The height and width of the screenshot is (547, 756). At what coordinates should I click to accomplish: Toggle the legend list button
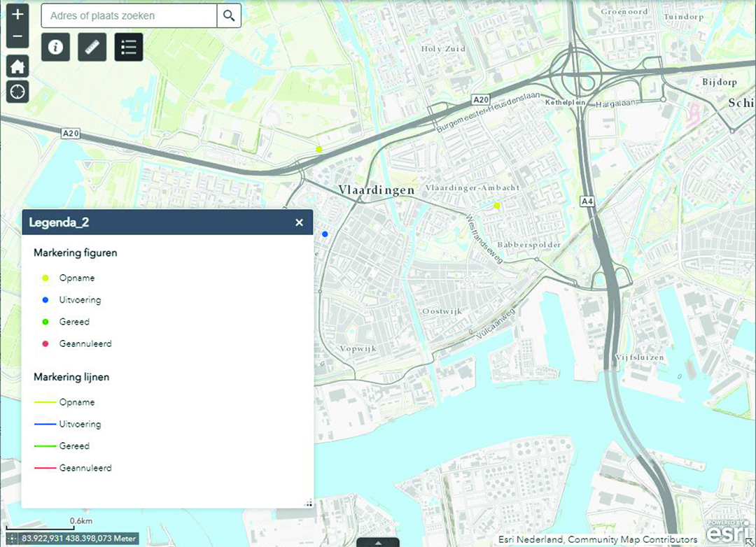129,47
